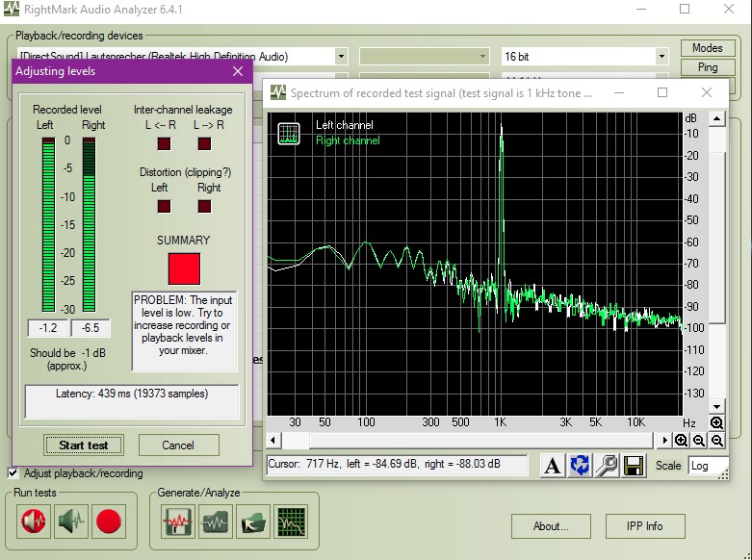752x560 pixels.
Task: Click the horizontal scrollbar right arrow
Action: pyautogui.click(x=664, y=440)
